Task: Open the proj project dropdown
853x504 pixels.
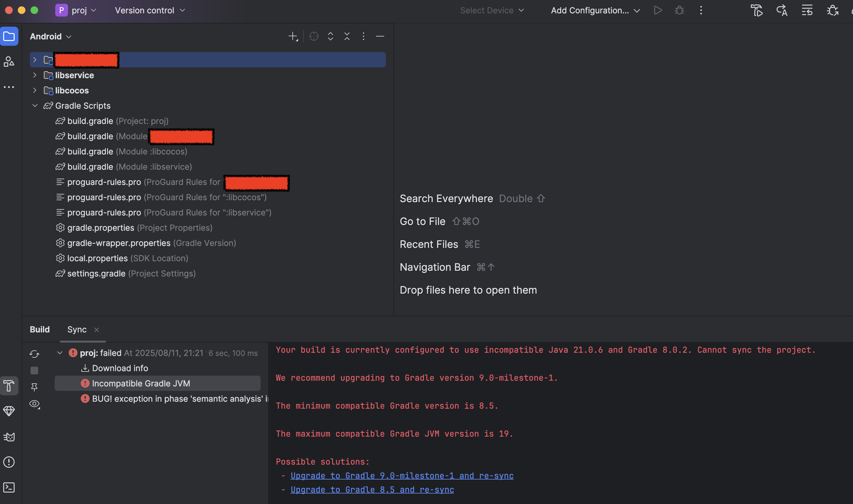Action: click(76, 10)
